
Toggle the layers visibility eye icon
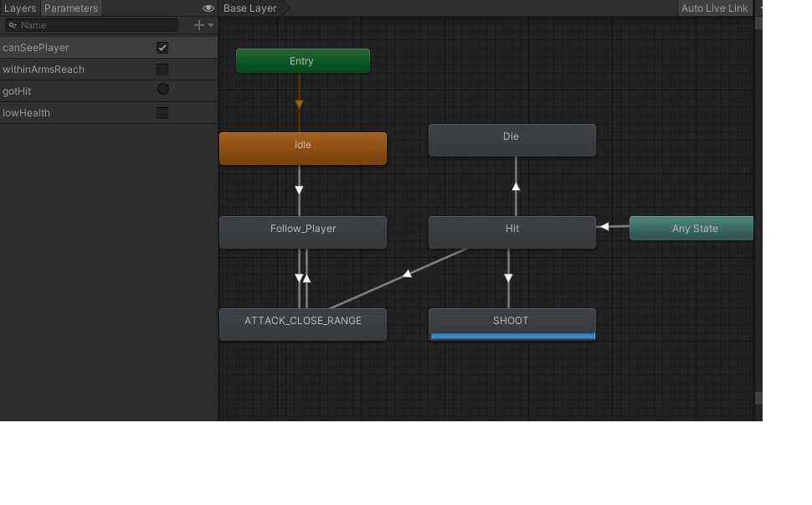tap(208, 8)
